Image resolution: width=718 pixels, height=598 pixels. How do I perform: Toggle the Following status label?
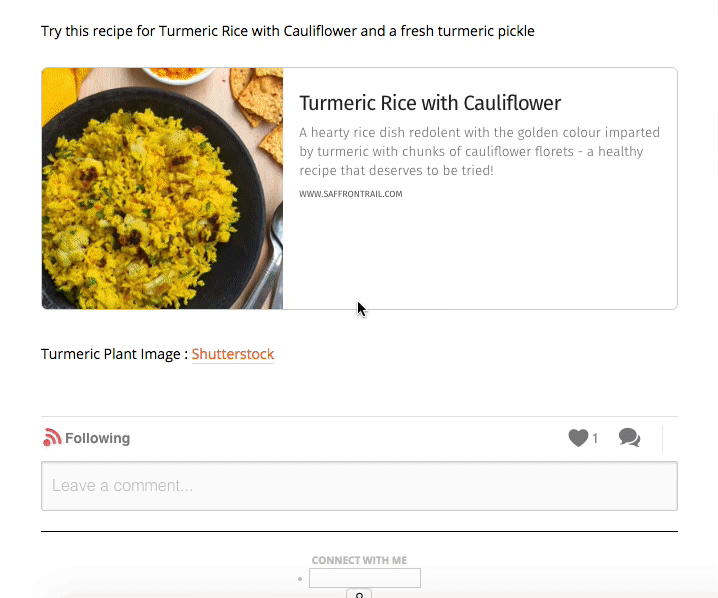[x=97, y=438]
